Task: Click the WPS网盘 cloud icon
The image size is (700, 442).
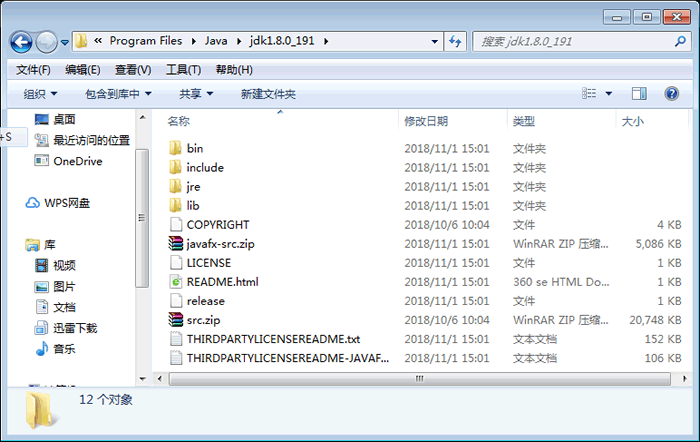Action: pyautogui.click(x=32, y=203)
